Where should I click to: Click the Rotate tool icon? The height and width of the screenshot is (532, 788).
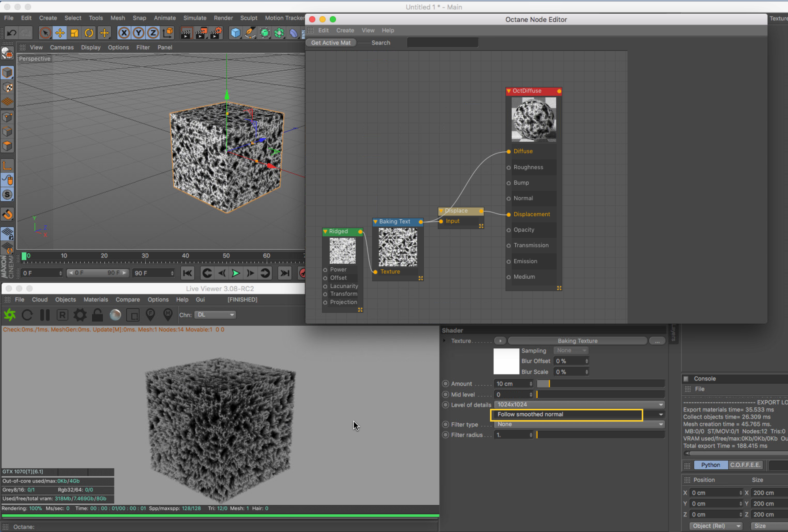pyautogui.click(x=89, y=33)
